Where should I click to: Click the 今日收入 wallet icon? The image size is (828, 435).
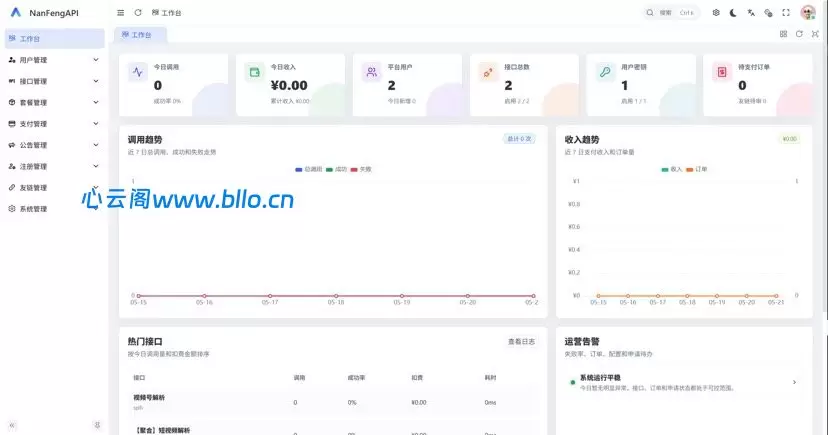tap(255, 72)
